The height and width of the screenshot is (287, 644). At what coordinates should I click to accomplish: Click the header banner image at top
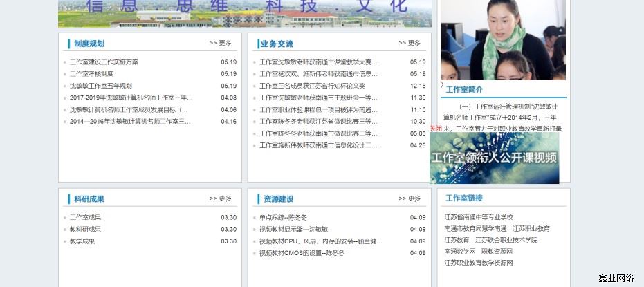[x=244, y=12]
